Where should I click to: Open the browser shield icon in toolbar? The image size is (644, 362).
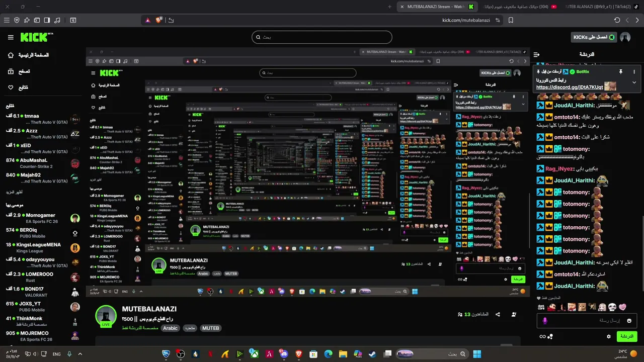pos(17,20)
